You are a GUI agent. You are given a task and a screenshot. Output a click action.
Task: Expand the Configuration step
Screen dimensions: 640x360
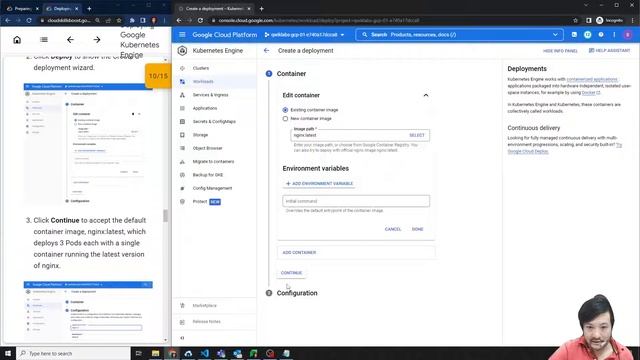(x=297, y=293)
